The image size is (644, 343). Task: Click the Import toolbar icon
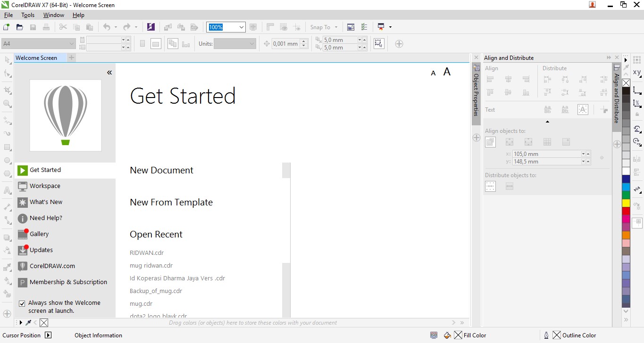pos(168,27)
